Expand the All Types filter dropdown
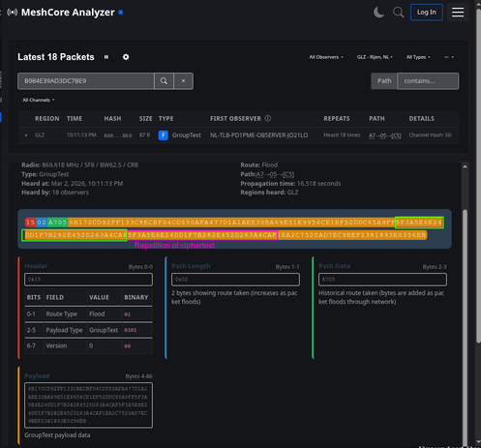This screenshot has height=448, width=481. 418,57
